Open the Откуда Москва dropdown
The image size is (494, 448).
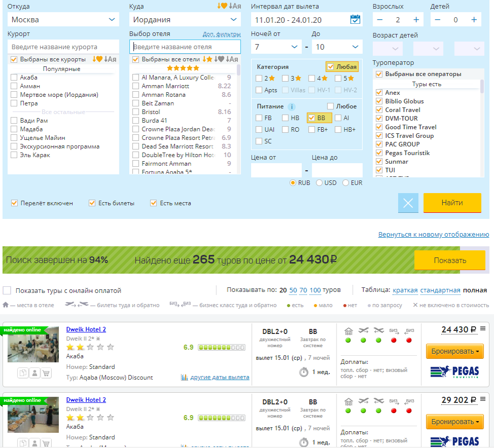[63, 20]
